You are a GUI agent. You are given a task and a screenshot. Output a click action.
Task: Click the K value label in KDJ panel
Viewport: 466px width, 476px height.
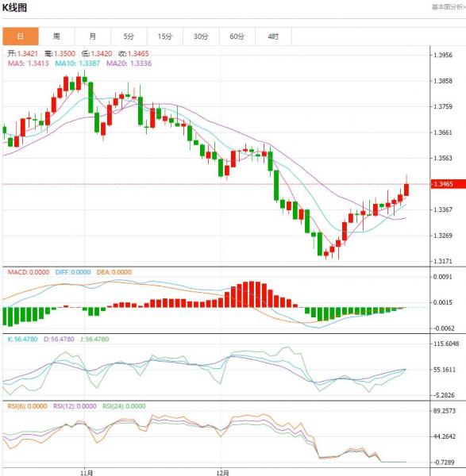(22, 339)
